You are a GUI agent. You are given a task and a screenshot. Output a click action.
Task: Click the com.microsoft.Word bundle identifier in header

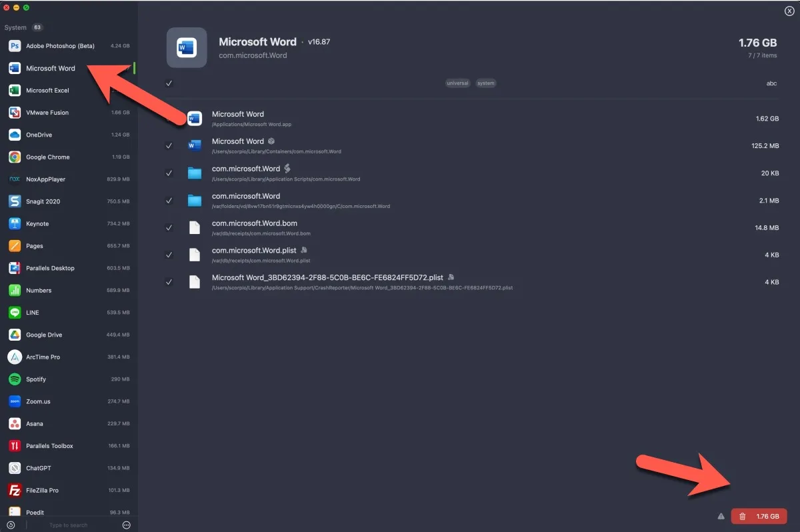point(253,55)
